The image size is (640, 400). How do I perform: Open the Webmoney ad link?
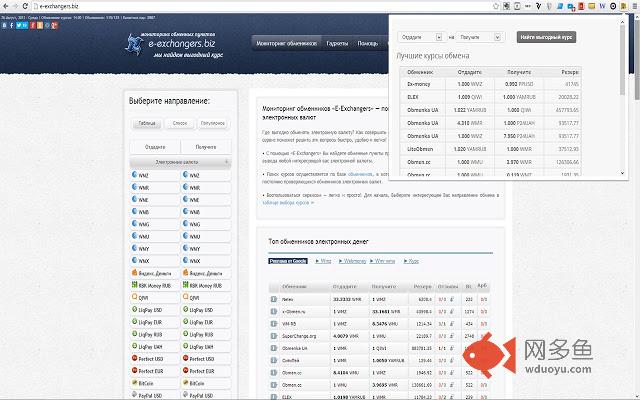tap(352, 261)
